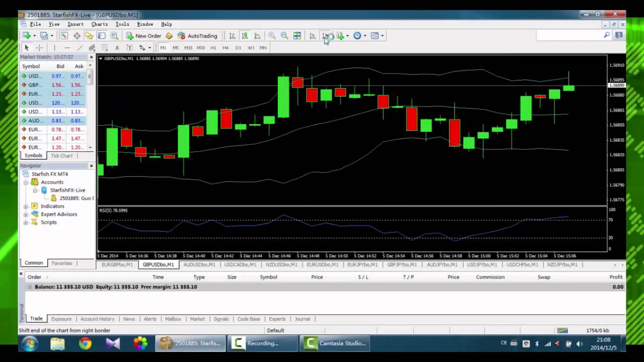Image resolution: width=644 pixels, height=362 pixels.
Task: Switch chart to line chart icon
Action: pos(257,36)
